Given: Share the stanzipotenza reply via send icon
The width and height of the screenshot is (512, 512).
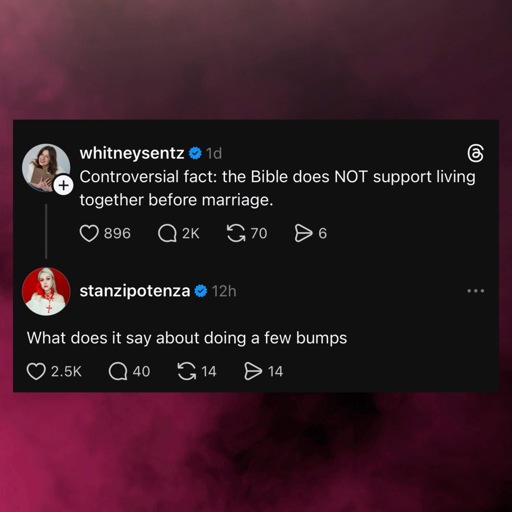Looking at the screenshot, I should [x=253, y=371].
